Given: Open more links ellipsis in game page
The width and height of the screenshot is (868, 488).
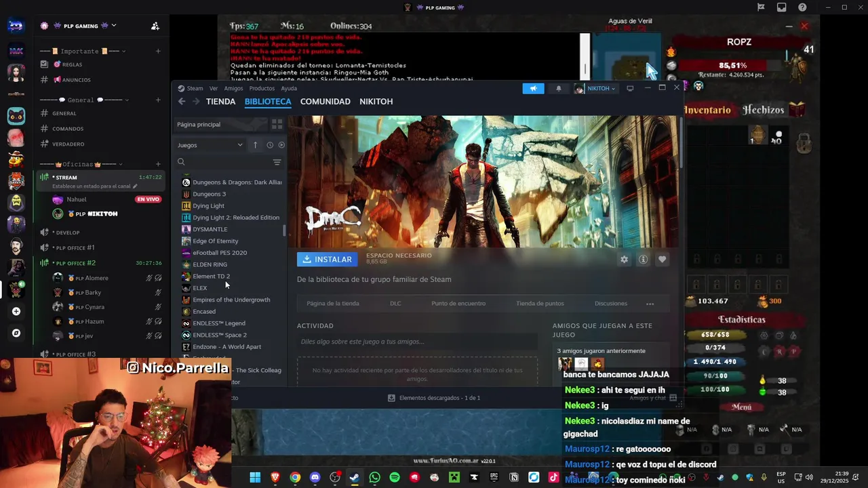Looking at the screenshot, I should pyautogui.click(x=650, y=304).
